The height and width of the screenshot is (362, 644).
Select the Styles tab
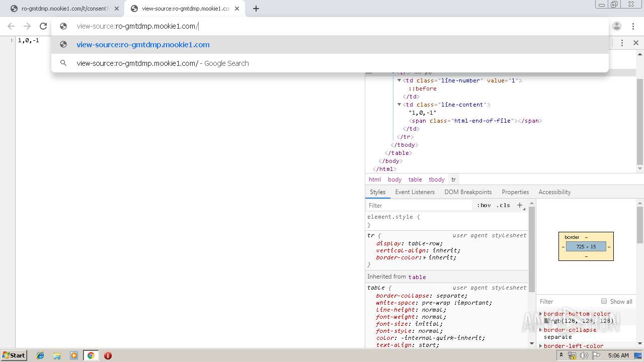tap(377, 192)
